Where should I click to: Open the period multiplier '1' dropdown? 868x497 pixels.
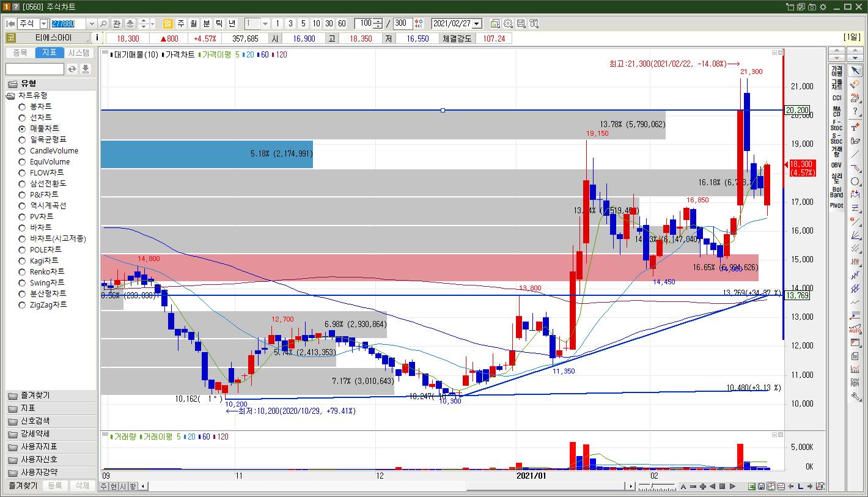[265, 23]
